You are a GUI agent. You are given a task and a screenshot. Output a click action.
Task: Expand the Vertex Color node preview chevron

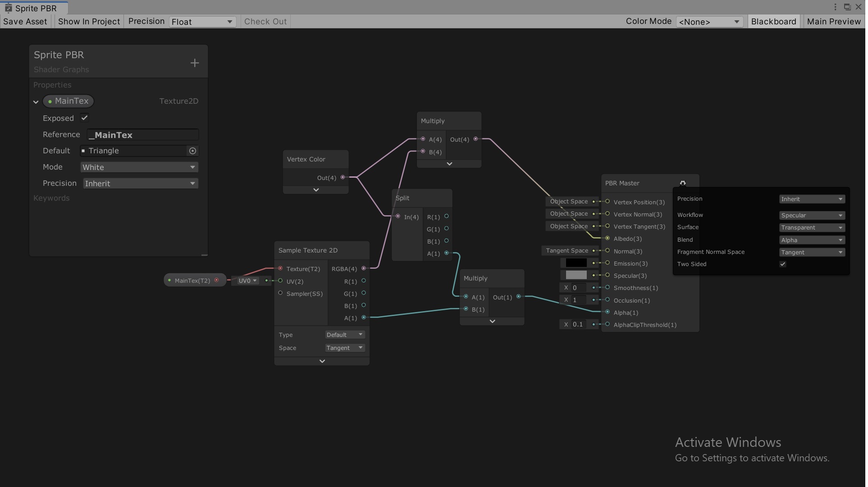coord(316,190)
